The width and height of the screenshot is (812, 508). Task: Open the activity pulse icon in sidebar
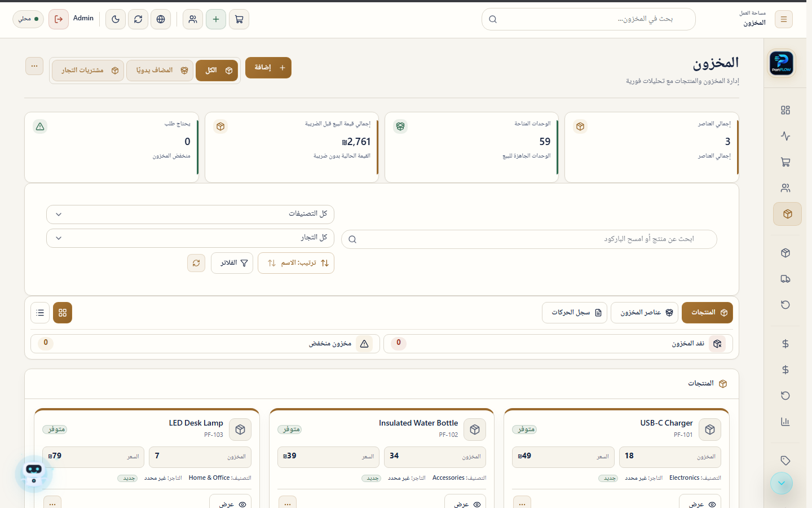pos(785,136)
